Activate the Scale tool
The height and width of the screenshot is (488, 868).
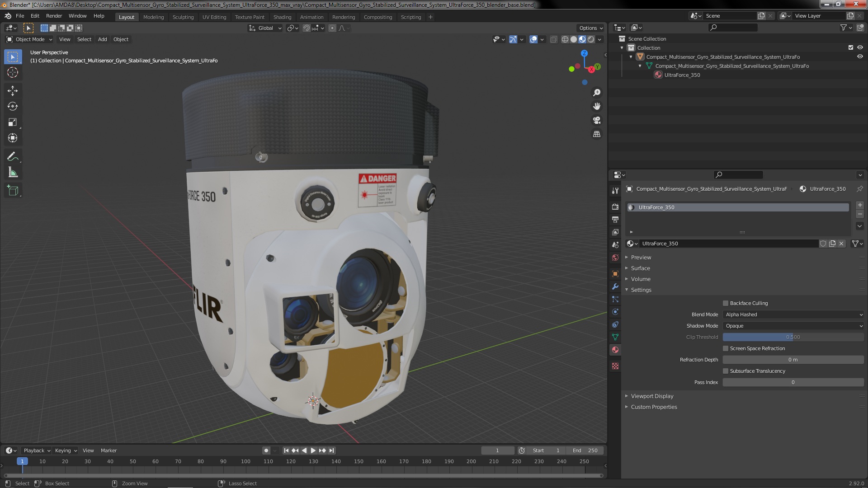click(x=13, y=122)
